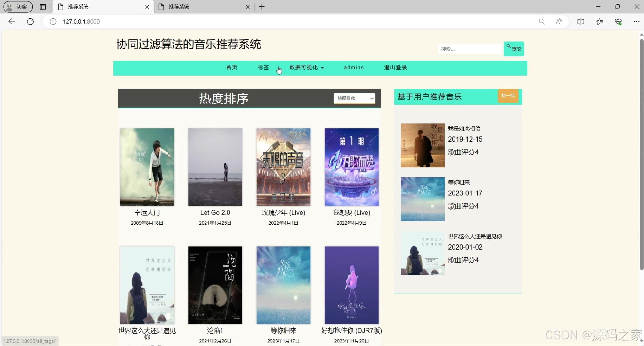Image resolution: width=644 pixels, height=346 pixels.
Task: Click the search magnifier icon on 提交 button
Action: coord(509,47)
